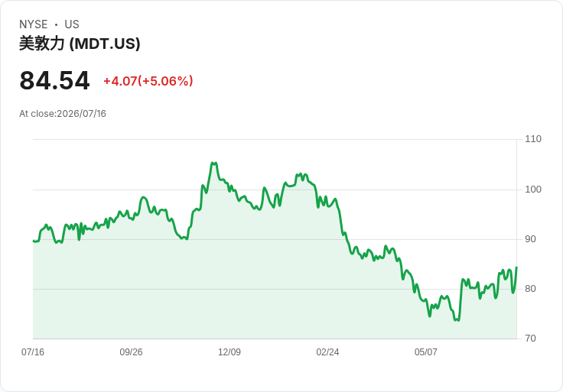The width and height of the screenshot is (563, 392).
Task: Click the current price 84.54
Action: [x=54, y=80]
